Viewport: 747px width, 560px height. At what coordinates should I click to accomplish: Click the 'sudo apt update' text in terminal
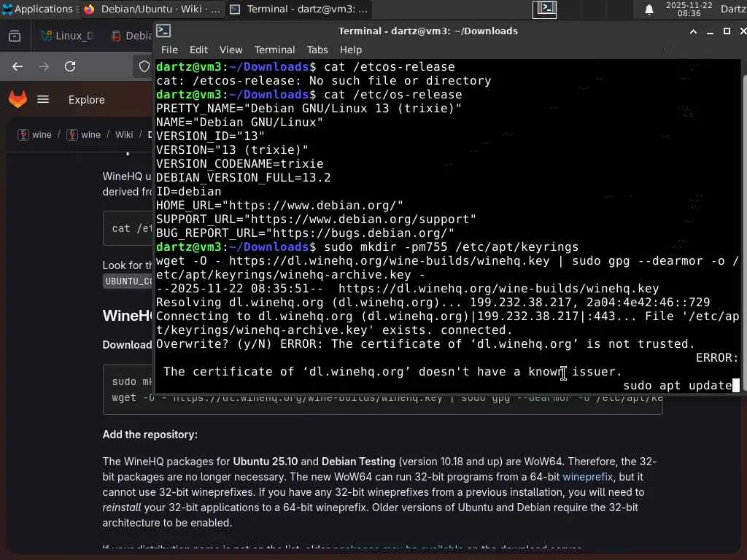pyautogui.click(x=678, y=385)
